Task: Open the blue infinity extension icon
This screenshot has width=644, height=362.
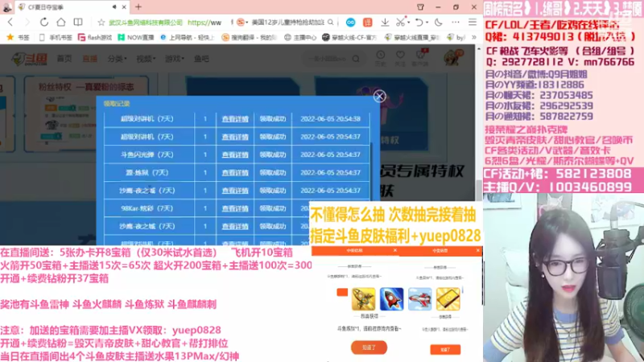Action: click(350, 23)
